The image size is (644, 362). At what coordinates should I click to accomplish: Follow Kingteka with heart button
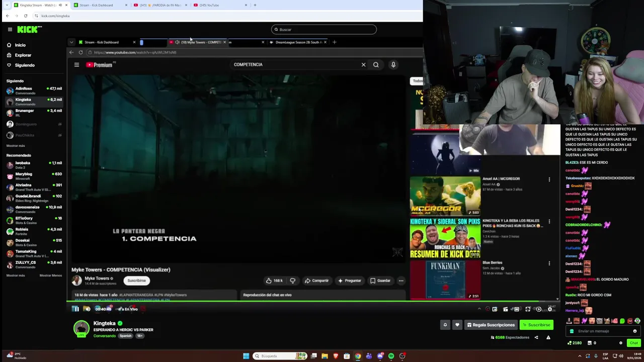coord(457,325)
